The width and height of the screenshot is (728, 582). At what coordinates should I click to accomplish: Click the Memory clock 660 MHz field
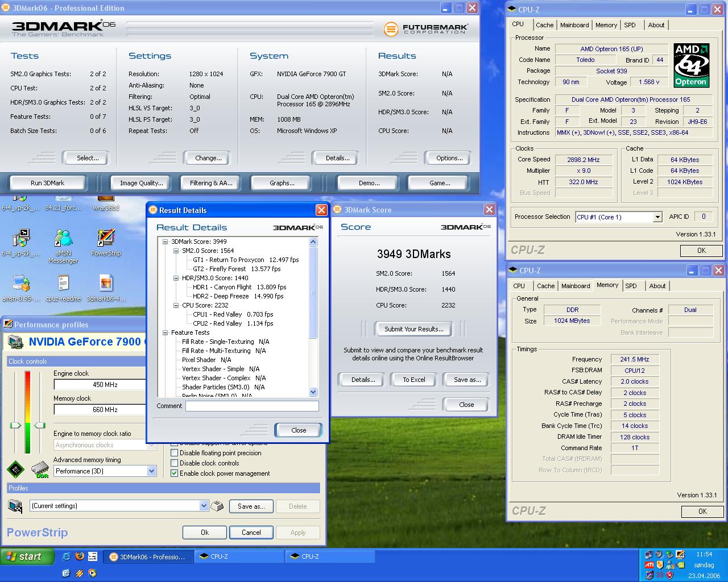tap(100, 410)
